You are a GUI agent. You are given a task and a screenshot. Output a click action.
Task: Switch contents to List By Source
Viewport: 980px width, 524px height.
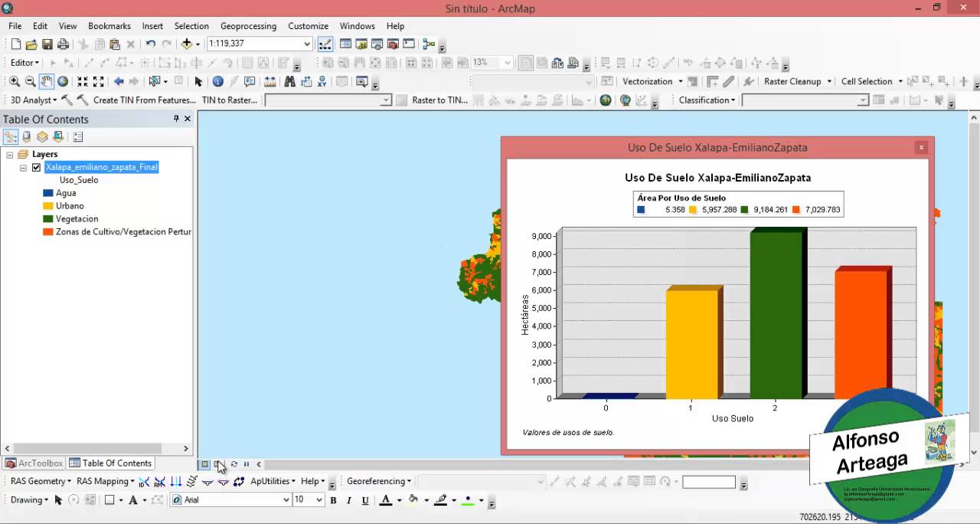(27, 136)
